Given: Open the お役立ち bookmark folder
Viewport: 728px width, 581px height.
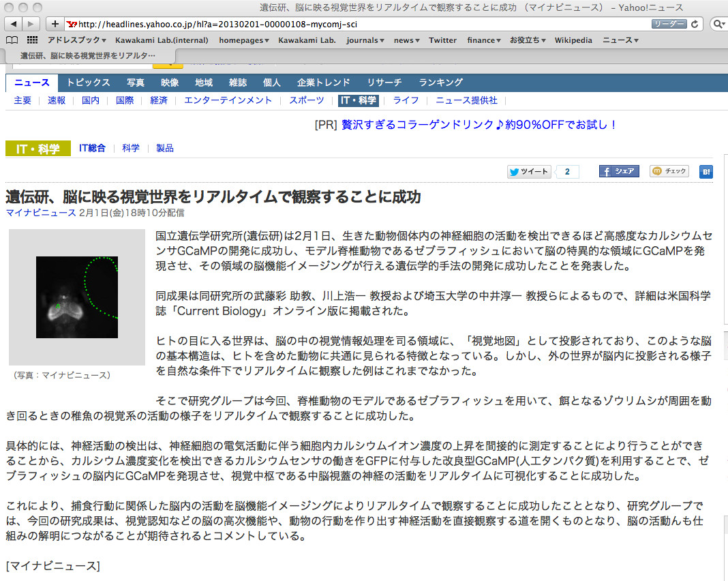Looking at the screenshot, I should click(528, 40).
